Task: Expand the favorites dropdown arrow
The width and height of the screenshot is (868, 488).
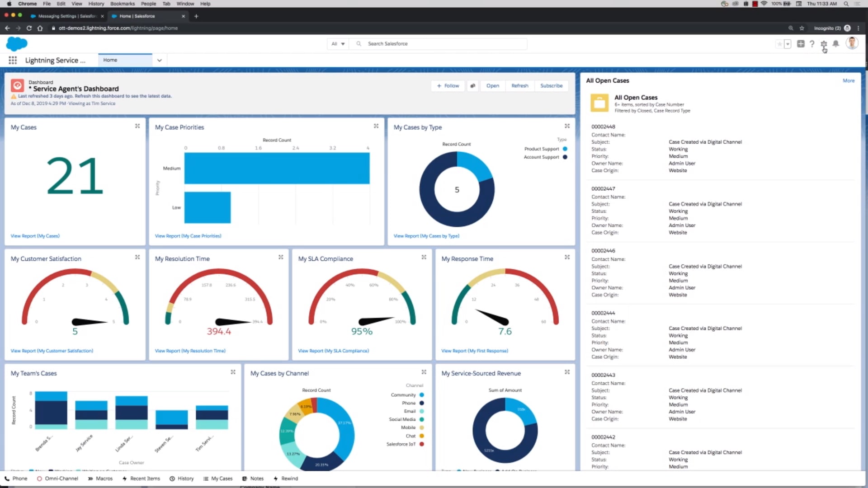Action: coord(788,44)
